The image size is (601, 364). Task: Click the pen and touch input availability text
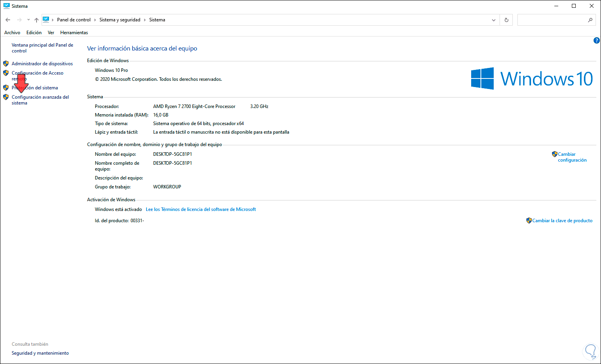pos(221,132)
